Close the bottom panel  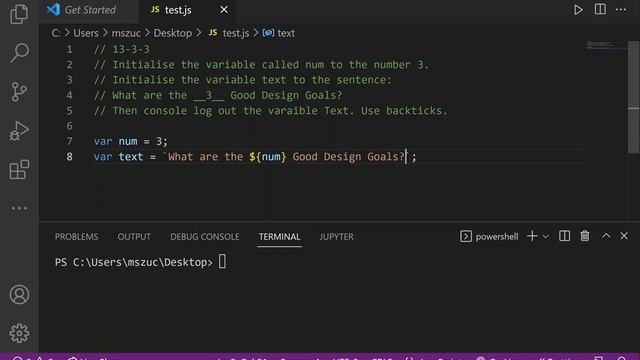click(x=624, y=236)
